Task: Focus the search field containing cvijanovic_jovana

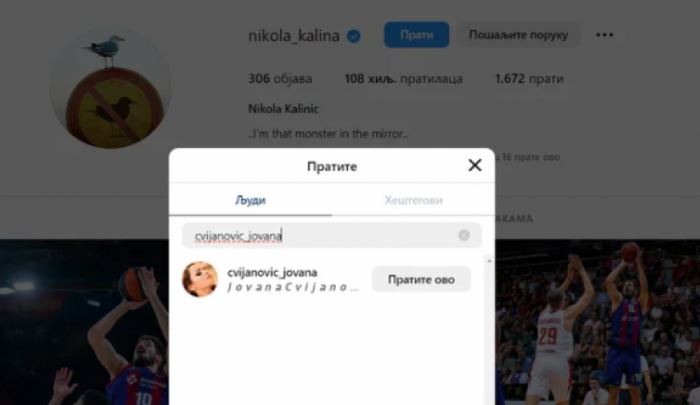Action: (x=332, y=235)
